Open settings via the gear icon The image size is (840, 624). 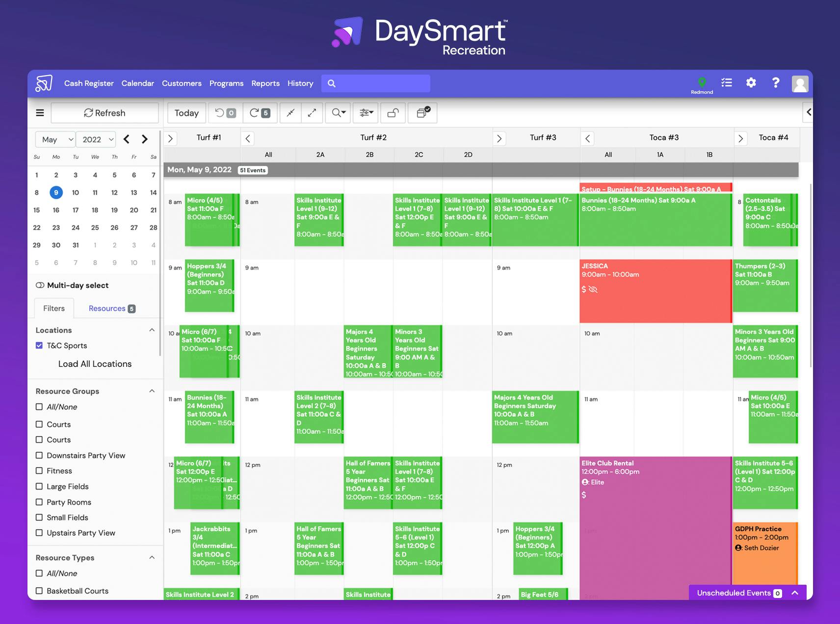pos(751,83)
